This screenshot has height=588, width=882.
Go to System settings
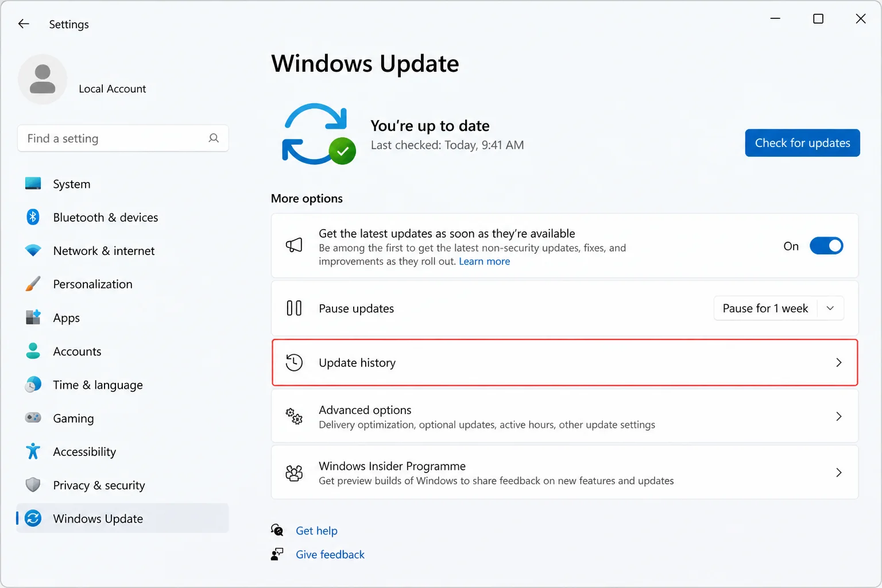[x=123, y=184]
